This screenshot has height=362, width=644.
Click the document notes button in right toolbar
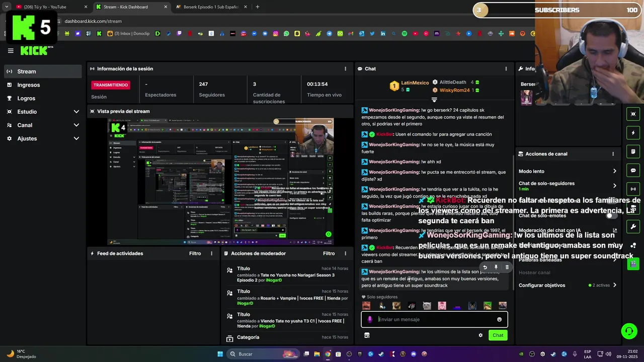coord(633,151)
